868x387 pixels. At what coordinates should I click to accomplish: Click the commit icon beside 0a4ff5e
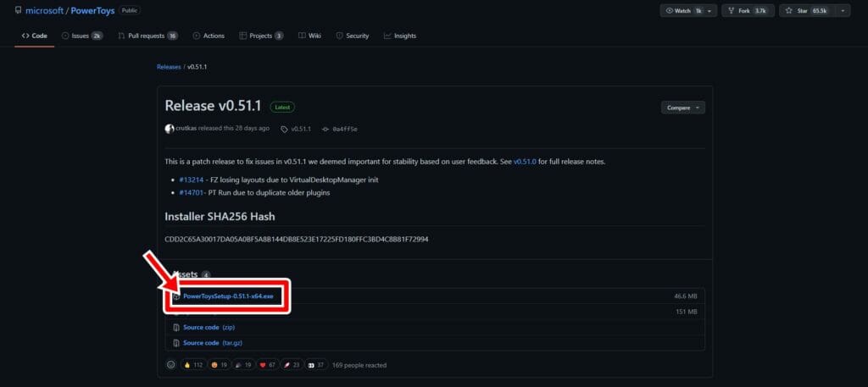point(325,129)
